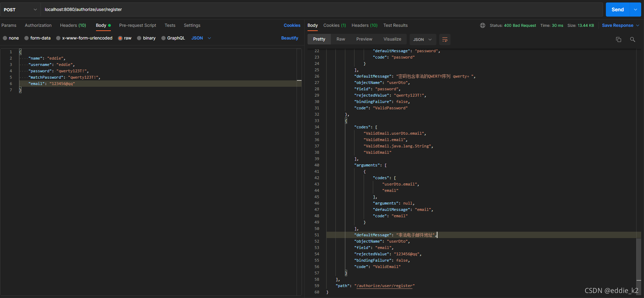644x298 pixels.
Task: Click the "bindingFailure": false line 55
Action: 382,260
